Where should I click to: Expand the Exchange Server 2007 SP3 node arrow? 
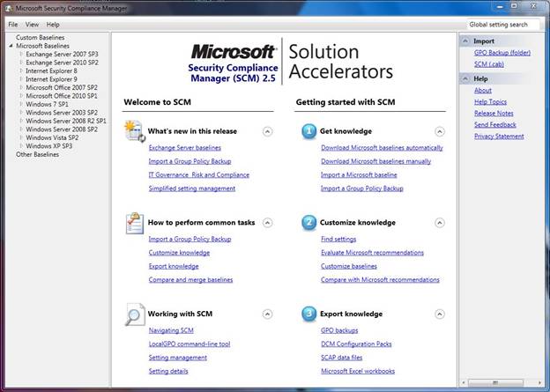[x=21, y=54]
